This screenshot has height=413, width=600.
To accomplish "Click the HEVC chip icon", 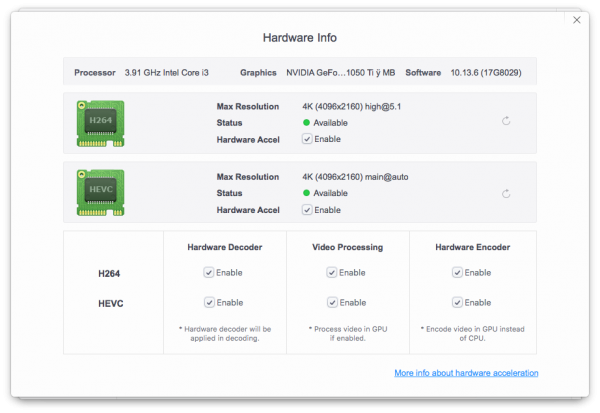I will [x=100, y=193].
